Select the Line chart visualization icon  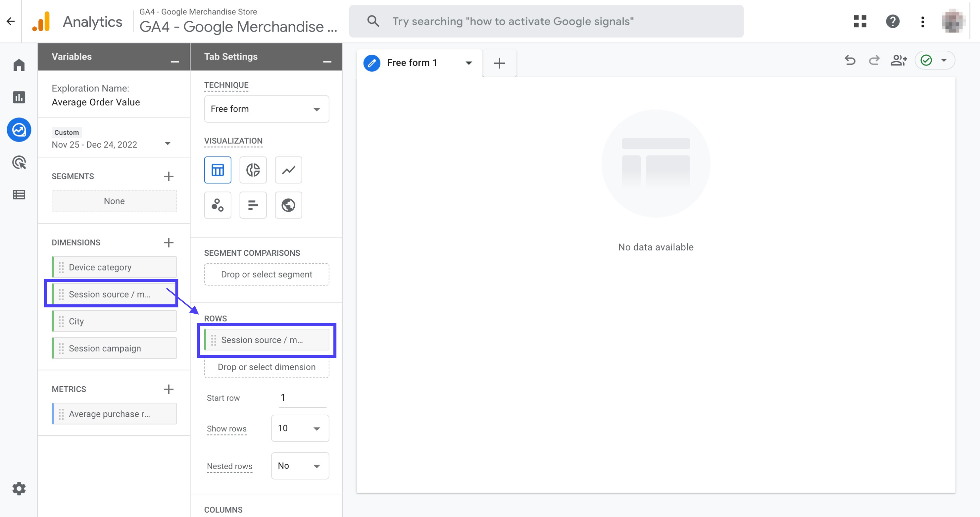coord(289,170)
